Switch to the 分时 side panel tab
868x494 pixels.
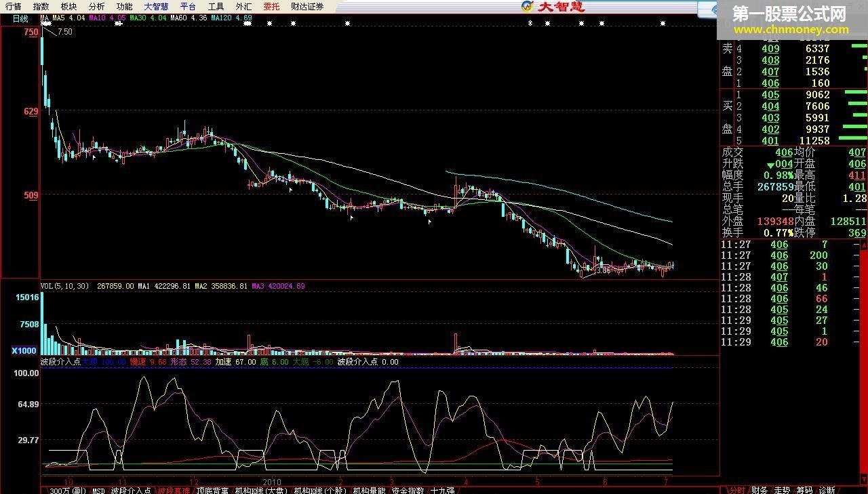[736, 490]
